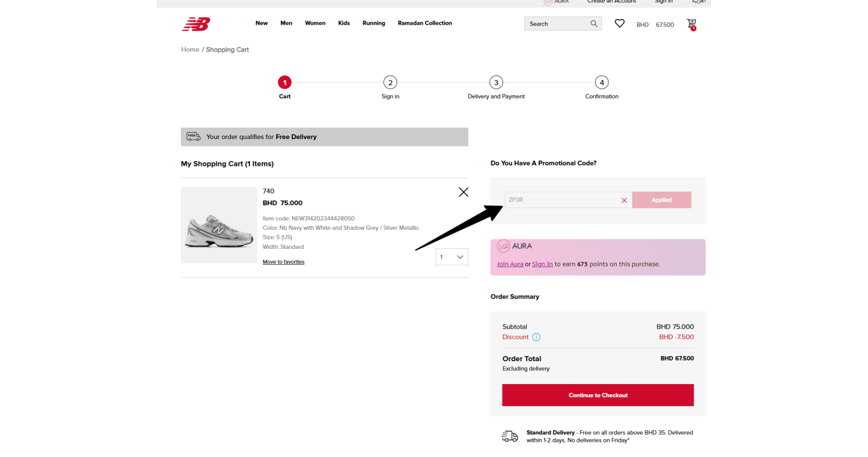
Task: Click step 3 Delivery and Payment circle
Action: pyautogui.click(x=496, y=83)
